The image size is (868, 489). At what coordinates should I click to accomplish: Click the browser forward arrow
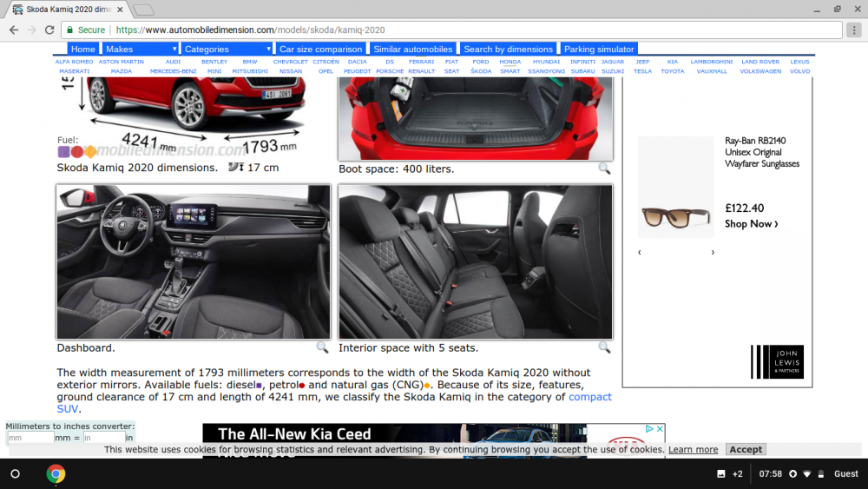click(31, 30)
